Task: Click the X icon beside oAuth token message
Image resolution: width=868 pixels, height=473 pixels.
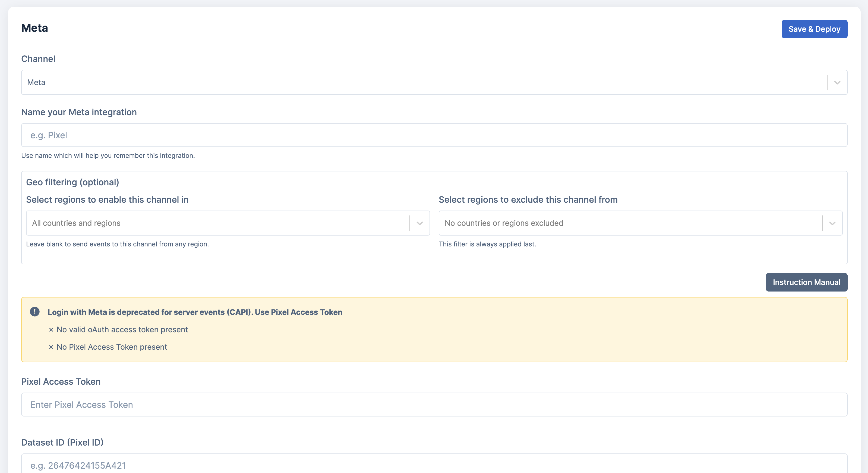Action: 51,330
